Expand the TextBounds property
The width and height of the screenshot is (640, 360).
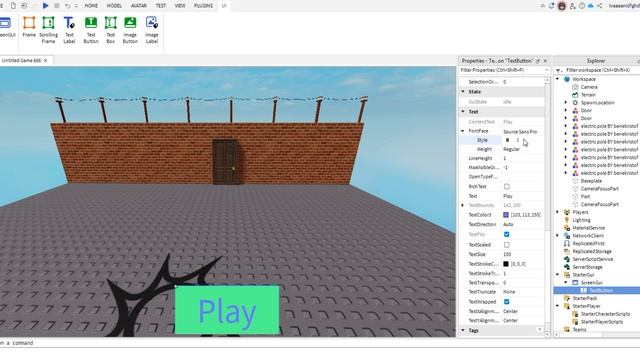point(463,205)
